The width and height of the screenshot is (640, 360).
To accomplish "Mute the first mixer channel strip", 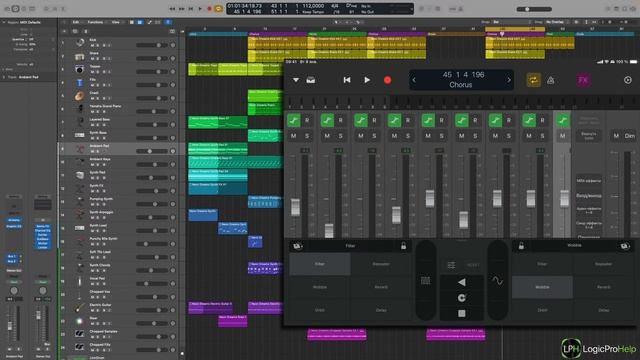I will 293,136.
